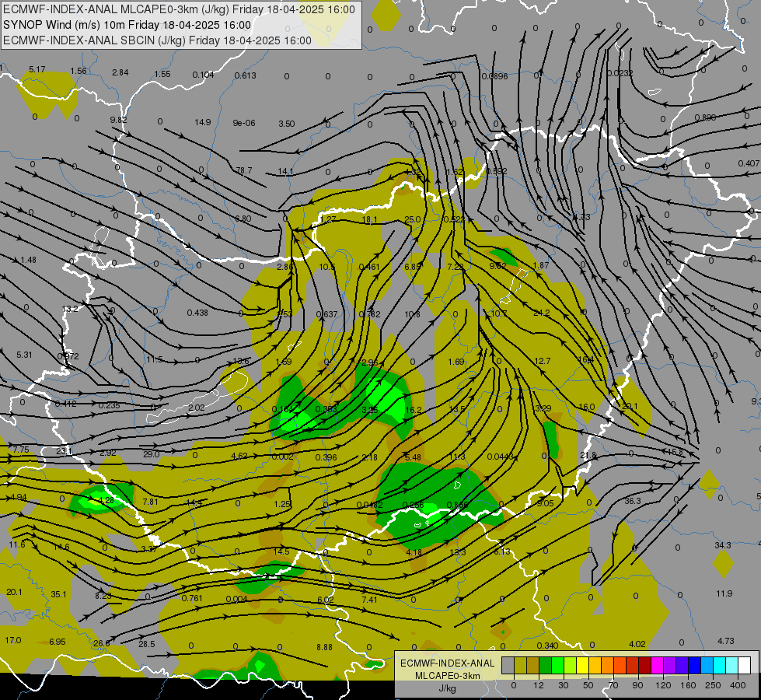
Task: Click the legend tick label '160'
Action: pos(688,685)
